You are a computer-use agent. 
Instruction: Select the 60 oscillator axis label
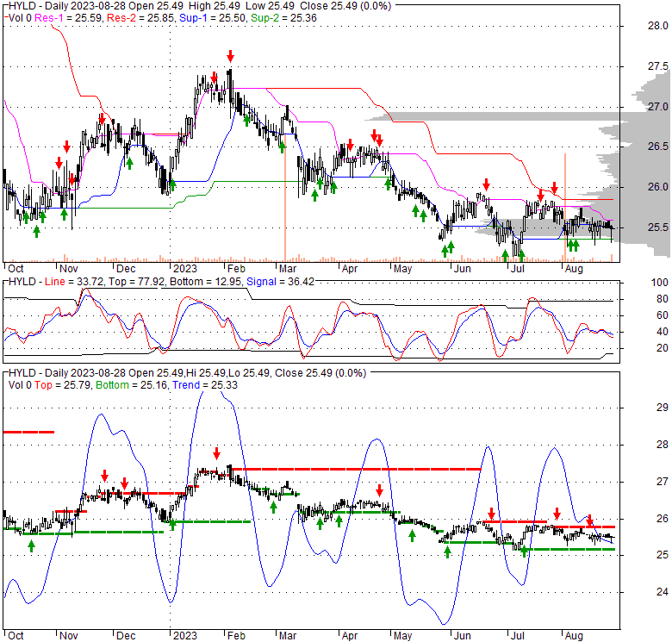click(663, 315)
